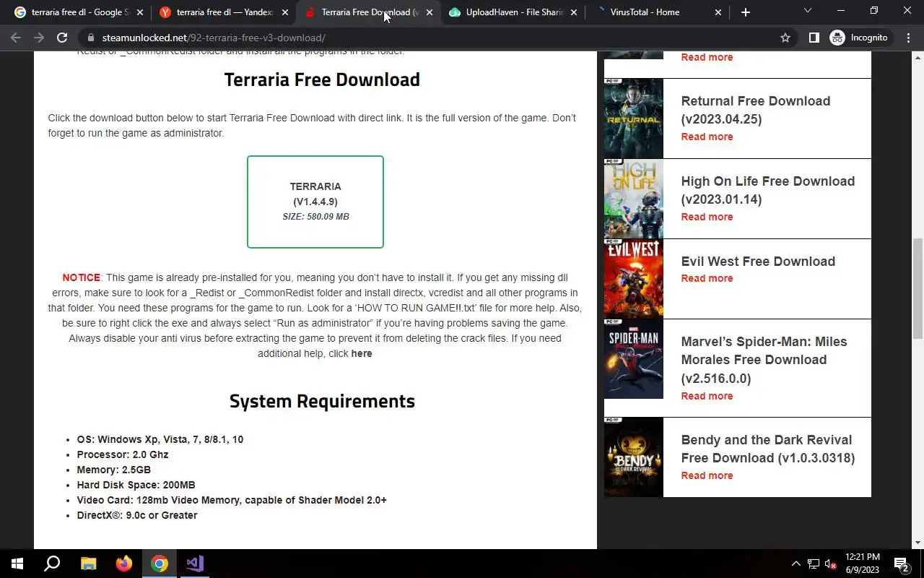The width and height of the screenshot is (924, 578).
Task: View site information lock icon
Action: coord(90,38)
